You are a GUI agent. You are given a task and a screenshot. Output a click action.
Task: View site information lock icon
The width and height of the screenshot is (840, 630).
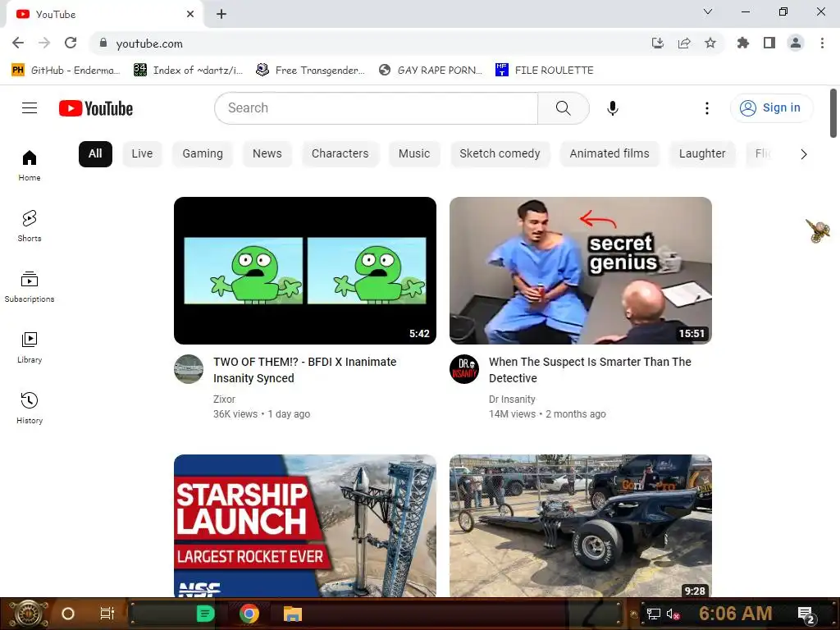click(103, 43)
